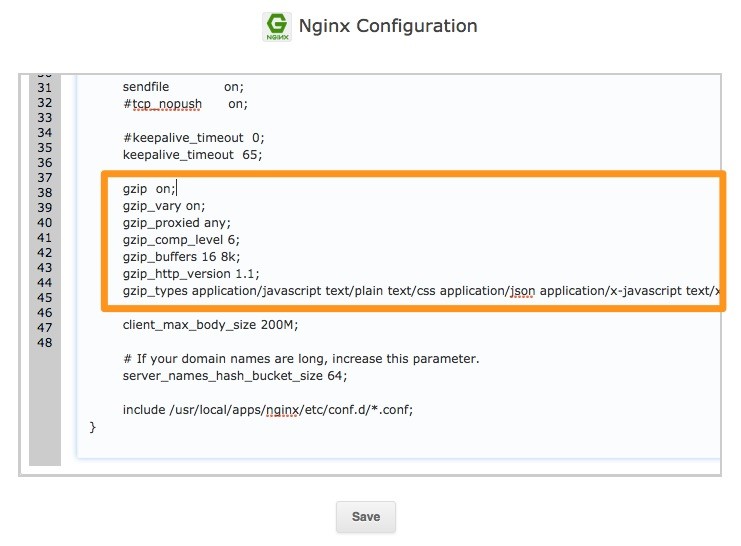Click the Nginx logo icon
The width and height of the screenshot is (741, 546).
point(277,26)
